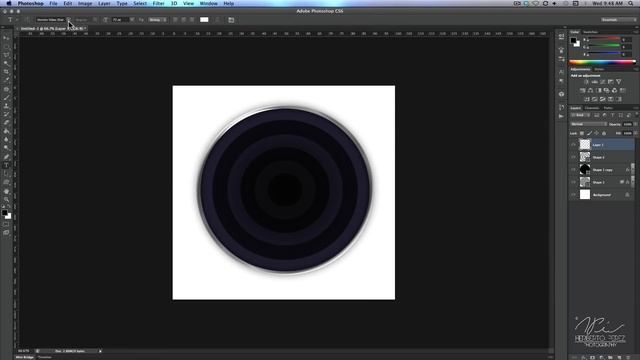Toggle lock image pixels
Image resolution: width=640 pixels, height=360 pixels.
(x=589, y=133)
